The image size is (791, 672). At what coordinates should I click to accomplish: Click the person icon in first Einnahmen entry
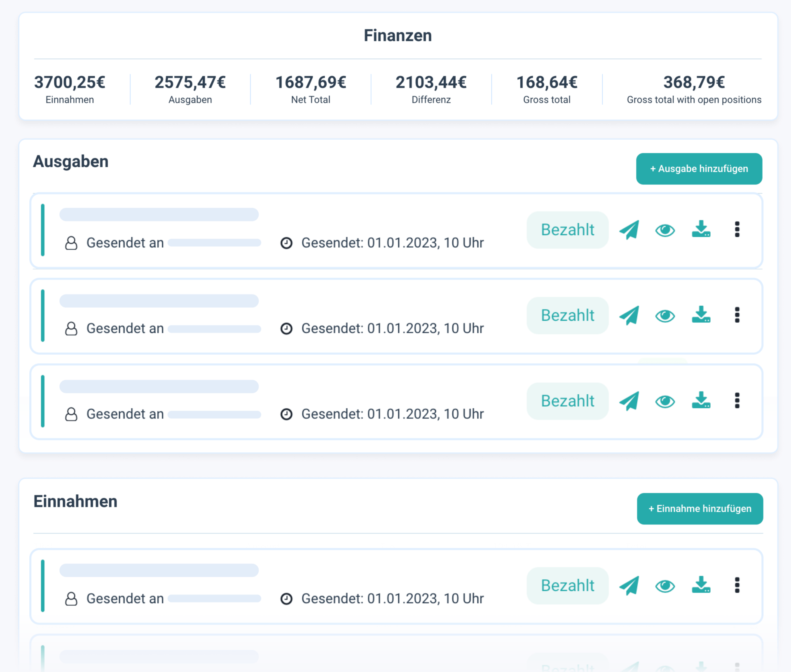click(x=71, y=599)
